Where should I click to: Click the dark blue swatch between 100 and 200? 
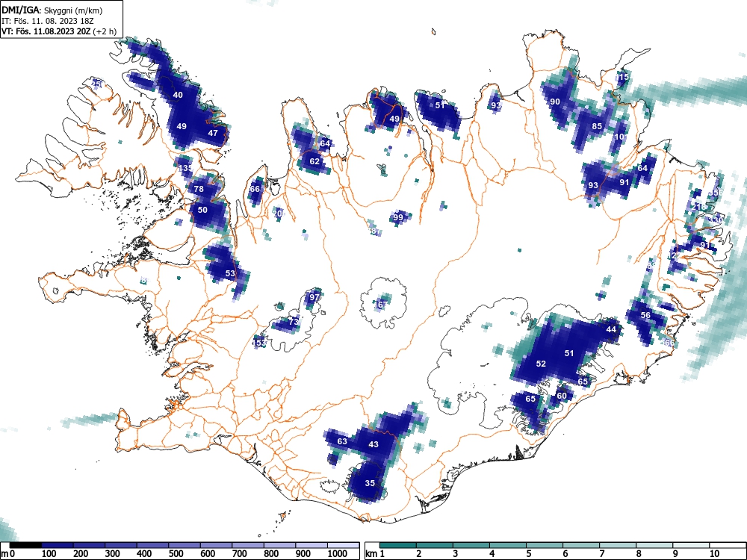point(58,545)
